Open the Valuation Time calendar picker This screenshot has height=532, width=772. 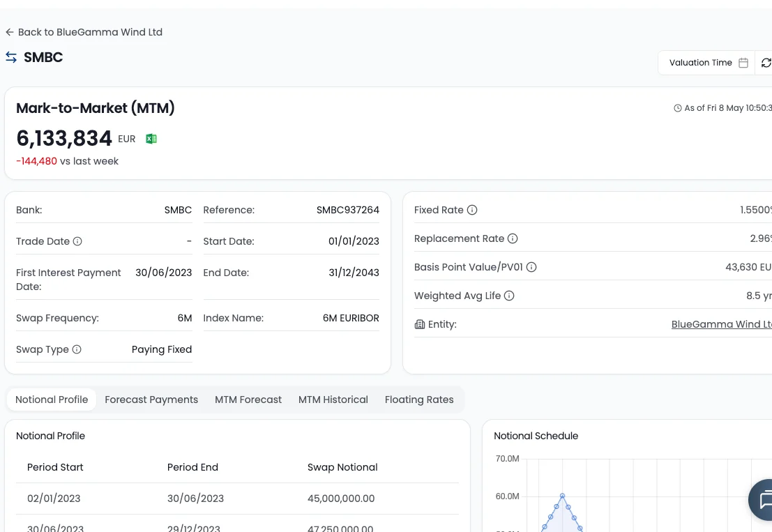[743, 63]
